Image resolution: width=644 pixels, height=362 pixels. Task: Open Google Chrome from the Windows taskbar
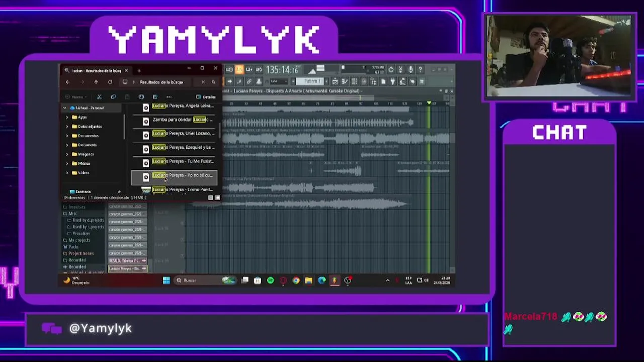coord(296,280)
